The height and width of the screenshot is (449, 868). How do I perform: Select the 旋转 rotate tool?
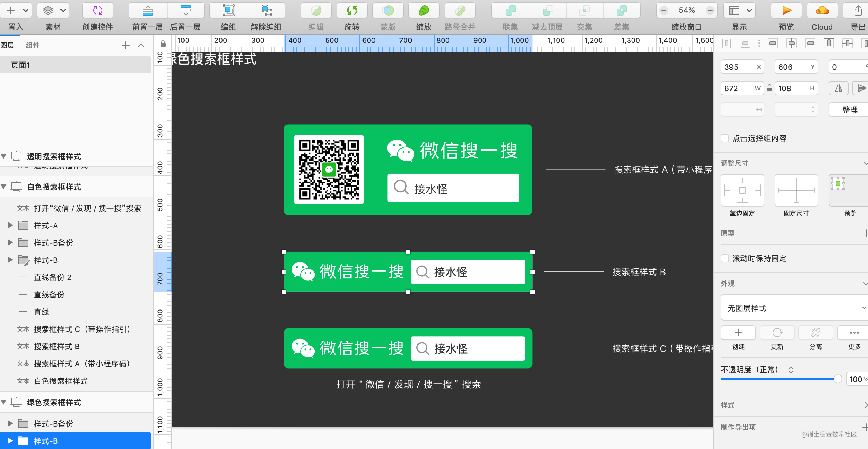click(352, 10)
